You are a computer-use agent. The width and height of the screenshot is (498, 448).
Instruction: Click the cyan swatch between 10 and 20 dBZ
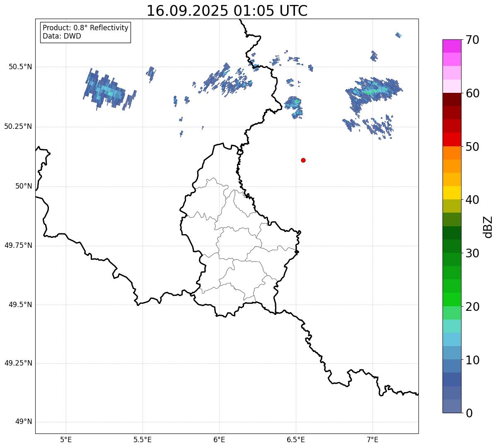tap(452, 339)
